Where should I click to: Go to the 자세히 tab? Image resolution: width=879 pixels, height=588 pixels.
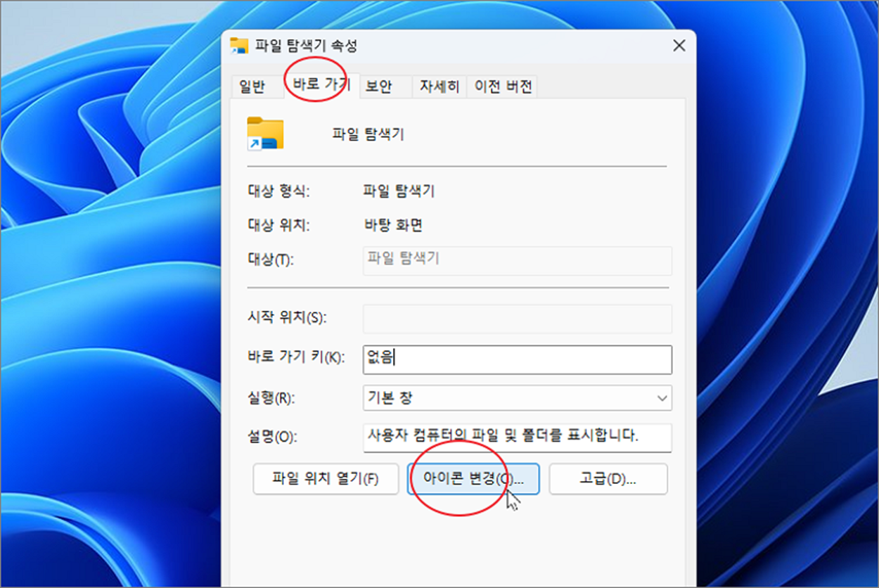pyautogui.click(x=439, y=87)
